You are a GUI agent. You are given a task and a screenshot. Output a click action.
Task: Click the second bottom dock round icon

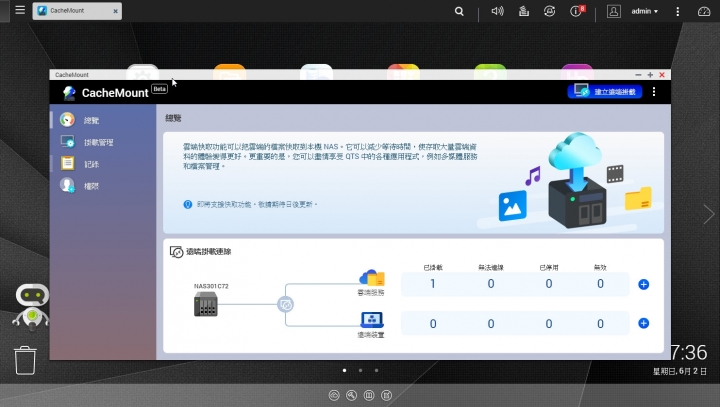pos(351,395)
